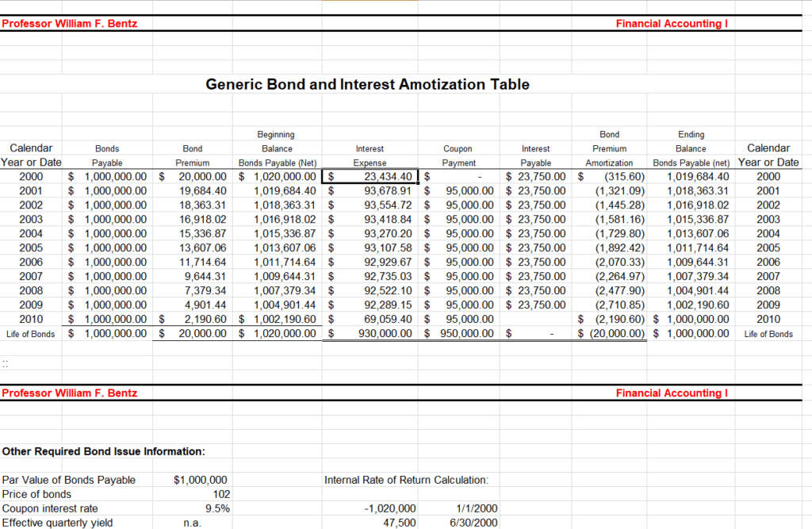Select Interest Expense value 69,059.40 for 2010
812x529 pixels.
[x=370, y=319]
